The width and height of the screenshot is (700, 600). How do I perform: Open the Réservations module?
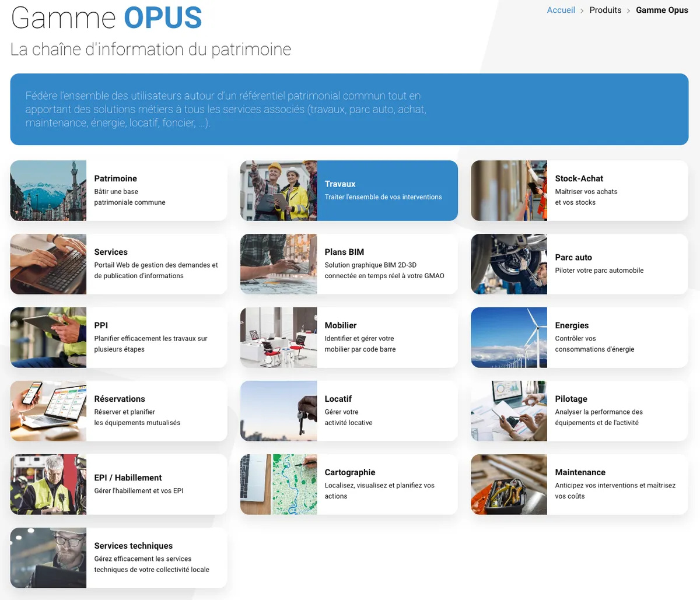pos(117,410)
